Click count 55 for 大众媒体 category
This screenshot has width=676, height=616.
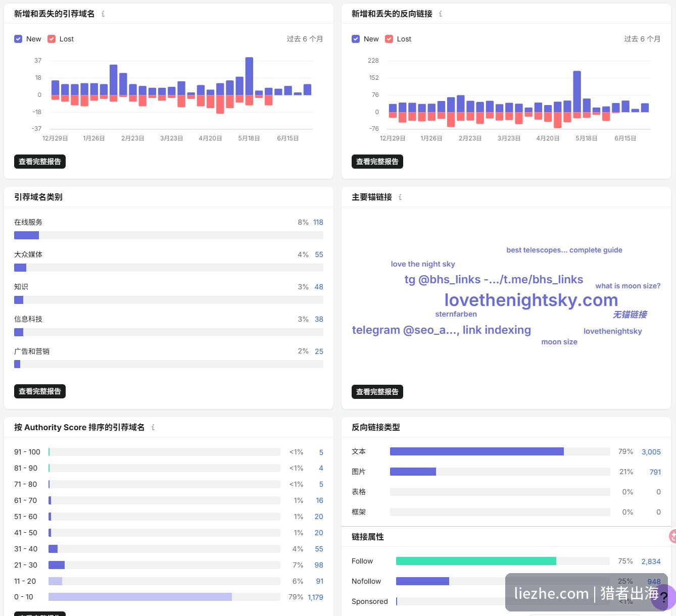click(319, 254)
